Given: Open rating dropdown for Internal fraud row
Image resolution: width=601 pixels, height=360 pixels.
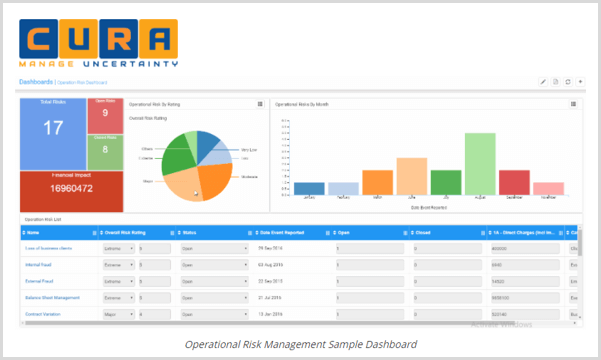Looking at the screenshot, I should 119,265.
